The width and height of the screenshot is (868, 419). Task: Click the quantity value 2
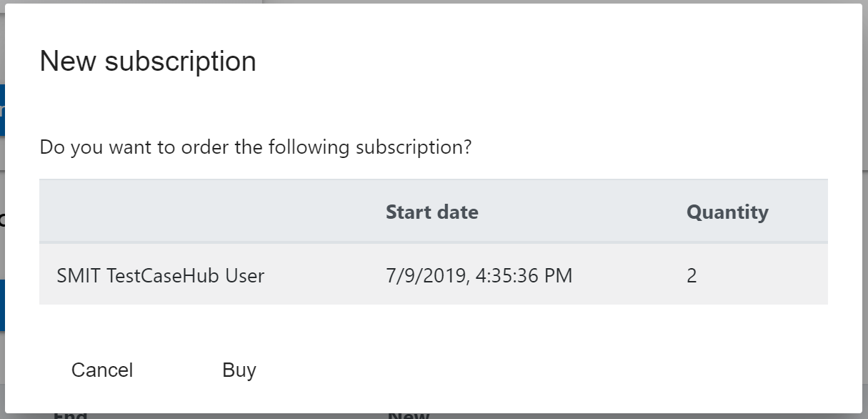click(x=692, y=275)
